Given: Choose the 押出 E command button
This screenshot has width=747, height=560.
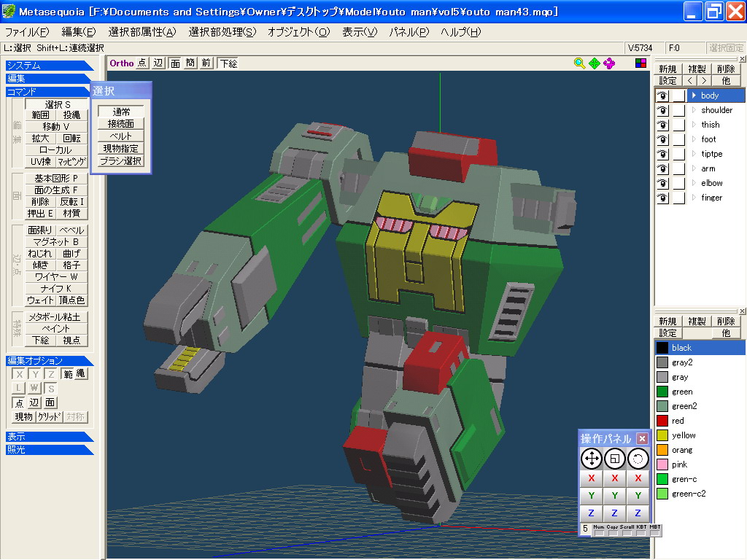Looking at the screenshot, I should (x=41, y=214).
